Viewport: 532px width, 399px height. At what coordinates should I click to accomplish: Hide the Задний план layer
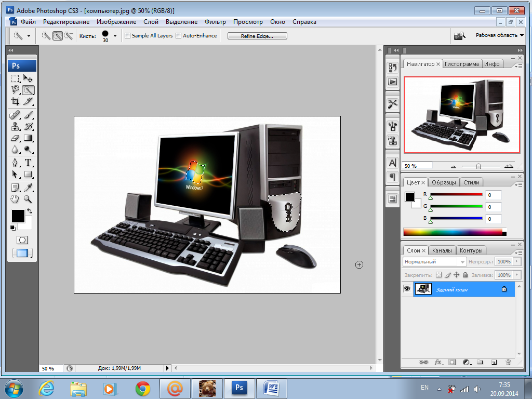(407, 289)
